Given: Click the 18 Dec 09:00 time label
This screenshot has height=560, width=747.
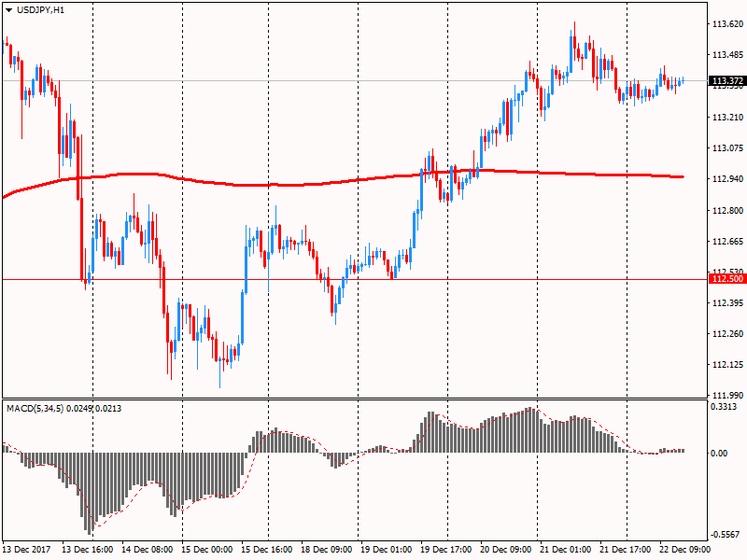Looking at the screenshot, I should point(326,550).
